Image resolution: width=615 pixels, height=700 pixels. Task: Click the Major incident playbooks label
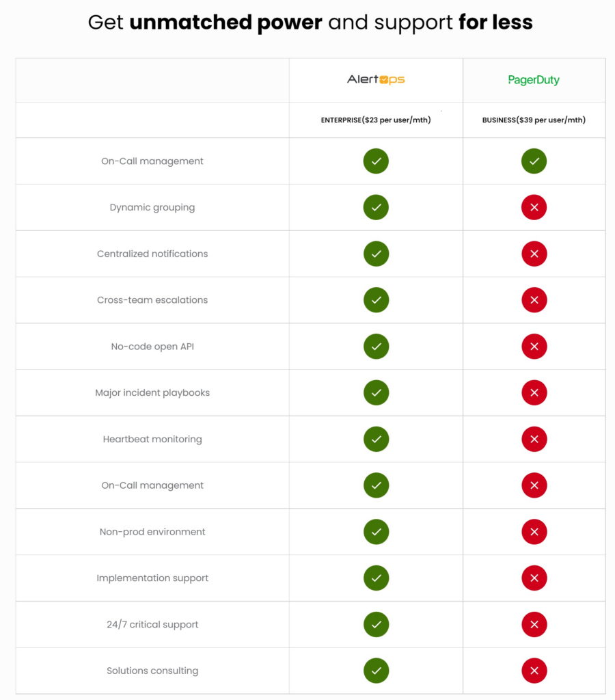[x=152, y=392]
